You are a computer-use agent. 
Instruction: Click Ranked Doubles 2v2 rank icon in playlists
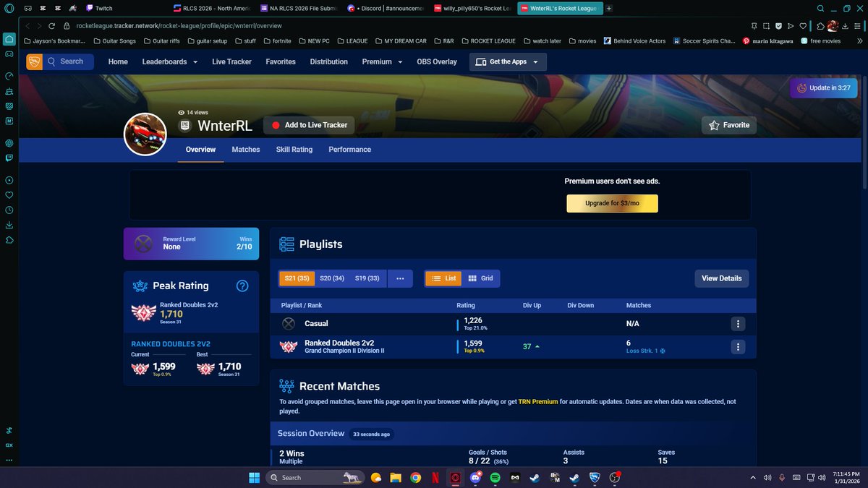(289, 347)
